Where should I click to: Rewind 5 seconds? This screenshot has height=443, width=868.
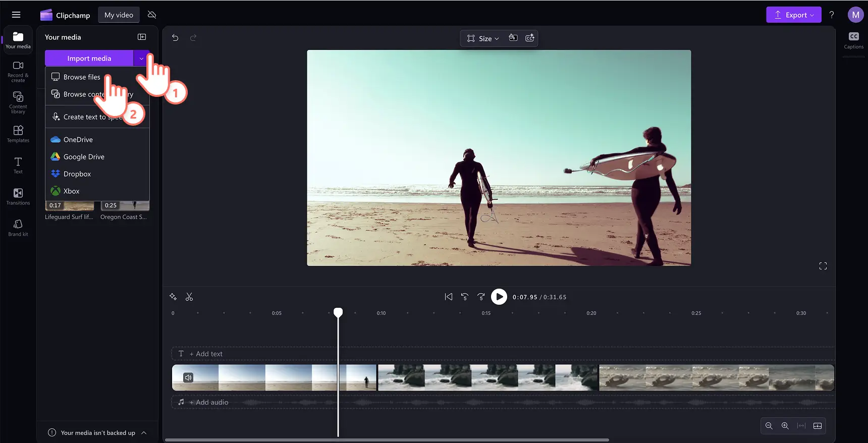(x=465, y=297)
